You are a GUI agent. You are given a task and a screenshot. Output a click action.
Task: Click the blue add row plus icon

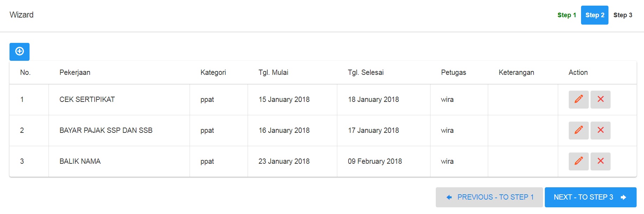[x=19, y=52]
